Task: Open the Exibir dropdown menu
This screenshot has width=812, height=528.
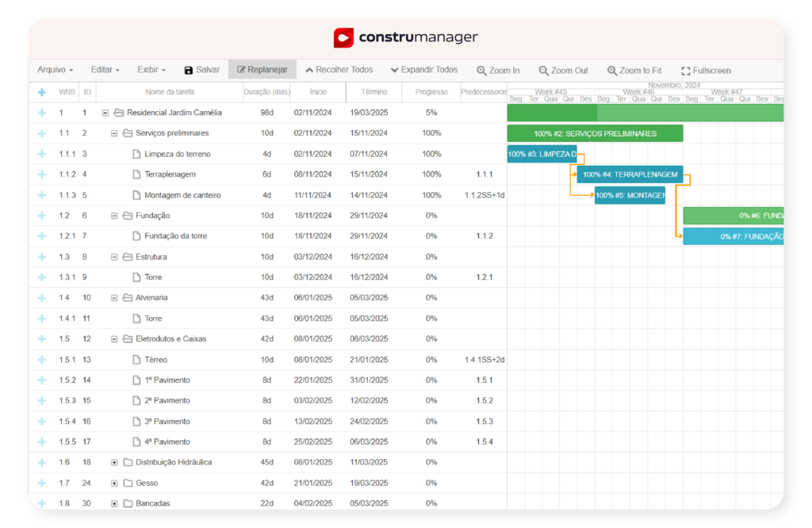Action: point(151,70)
